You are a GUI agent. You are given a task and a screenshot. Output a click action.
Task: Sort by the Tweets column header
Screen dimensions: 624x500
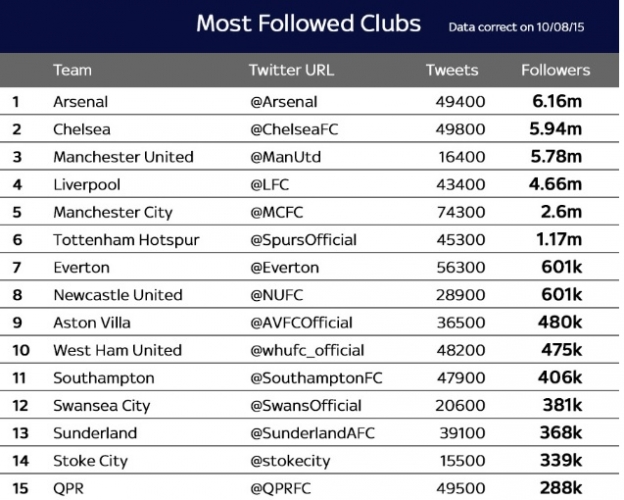[451, 71]
